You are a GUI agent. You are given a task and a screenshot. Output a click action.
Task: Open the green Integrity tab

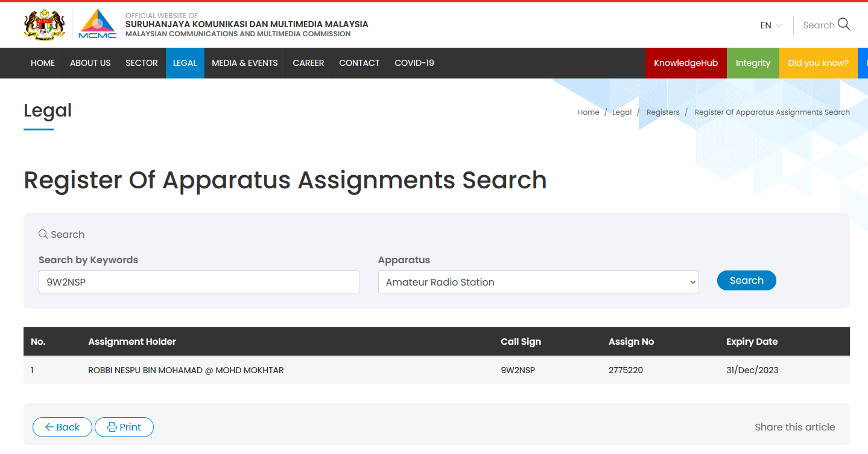[x=753, y=63]
